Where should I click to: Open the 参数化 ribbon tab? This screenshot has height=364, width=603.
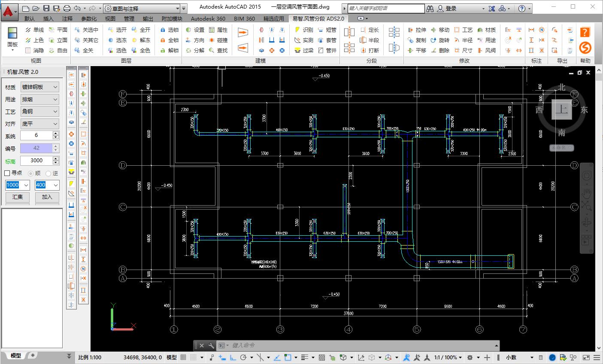89,18
